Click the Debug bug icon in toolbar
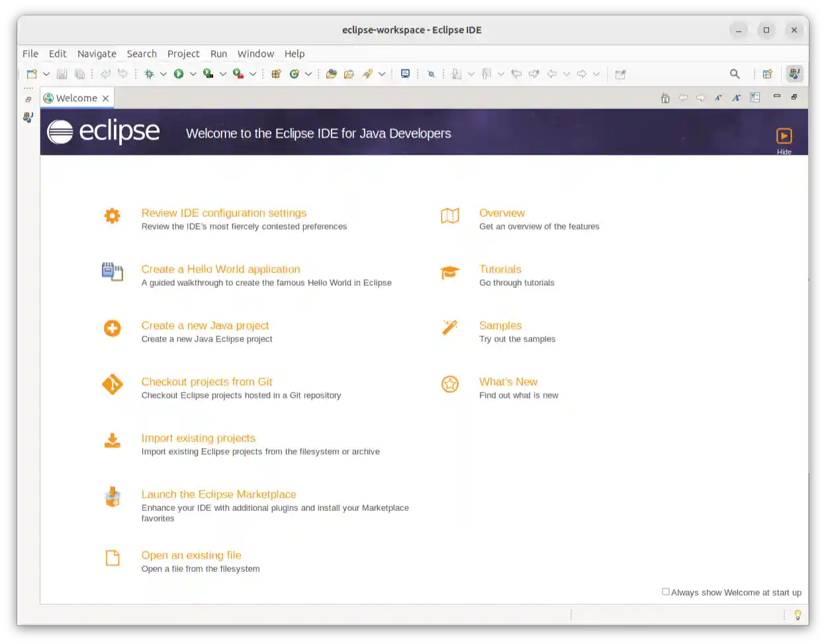The width and height of the screenshot is (826, 644). coord(150,74)
